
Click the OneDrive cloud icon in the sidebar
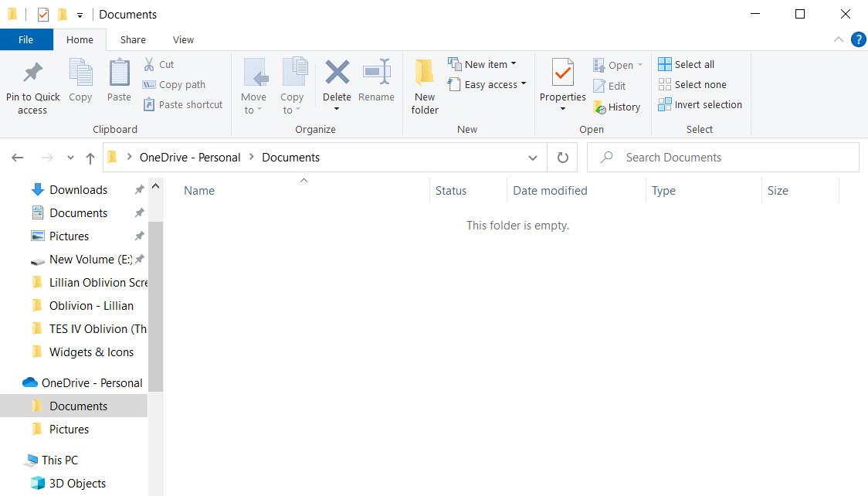tap(30, 382)
